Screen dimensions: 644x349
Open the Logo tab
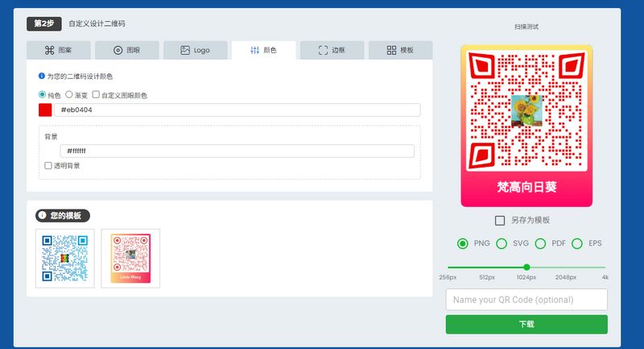click(x=195, y=50)
